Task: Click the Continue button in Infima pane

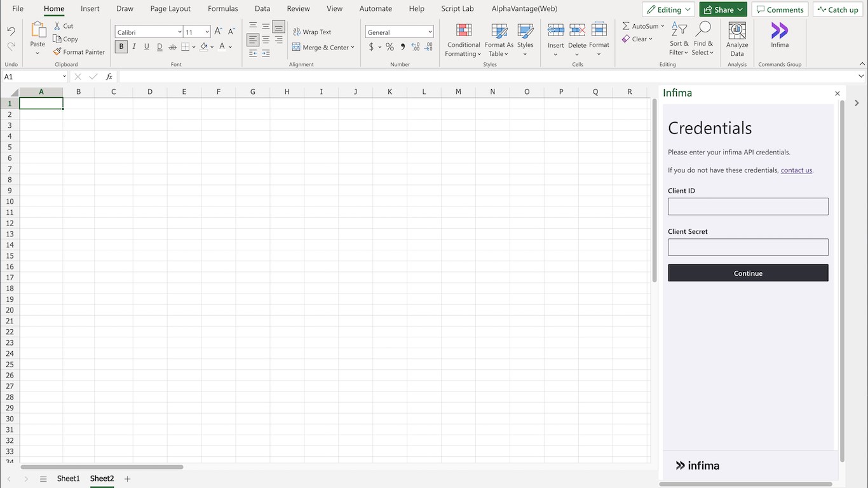Action: pos(748,273)
